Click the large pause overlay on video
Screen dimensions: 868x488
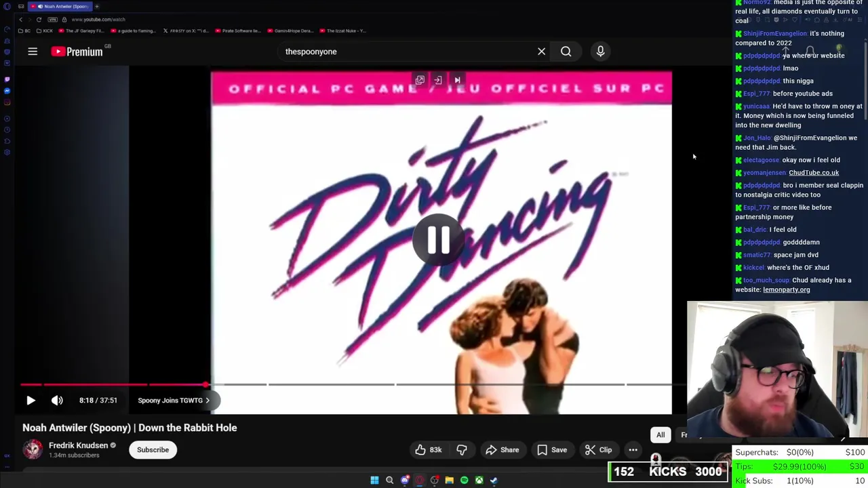(x=438, y=239)
